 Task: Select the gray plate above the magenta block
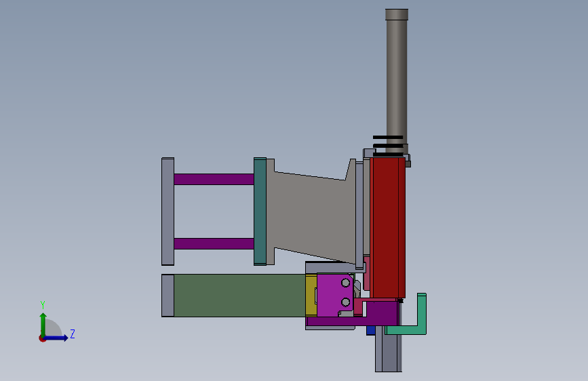pyautogui.click(x=330, y=267)
